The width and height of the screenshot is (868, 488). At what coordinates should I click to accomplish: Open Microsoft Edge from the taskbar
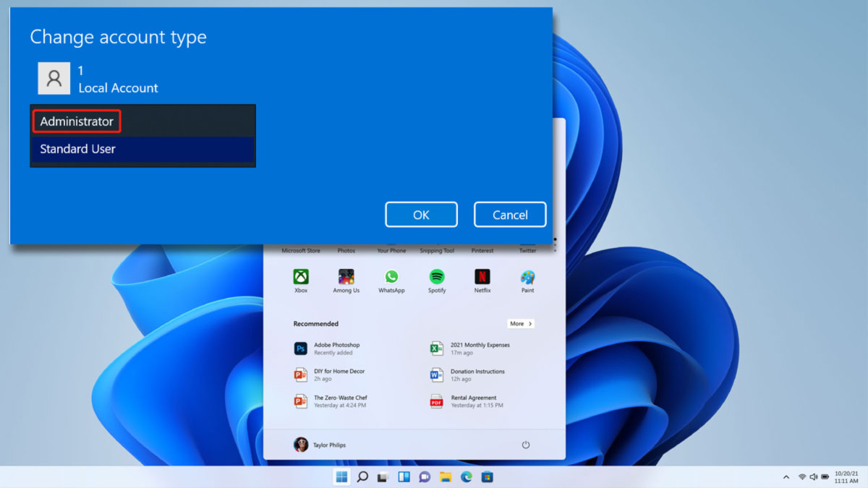point(467,477)
